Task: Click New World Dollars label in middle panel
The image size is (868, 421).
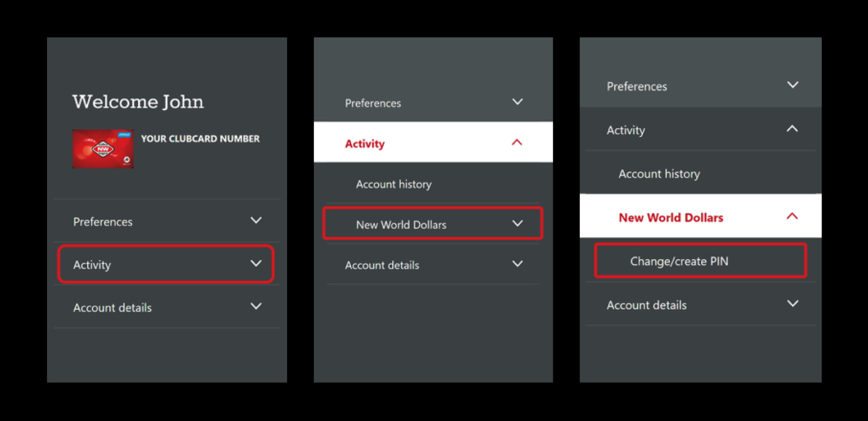Action: click(401, 225)
